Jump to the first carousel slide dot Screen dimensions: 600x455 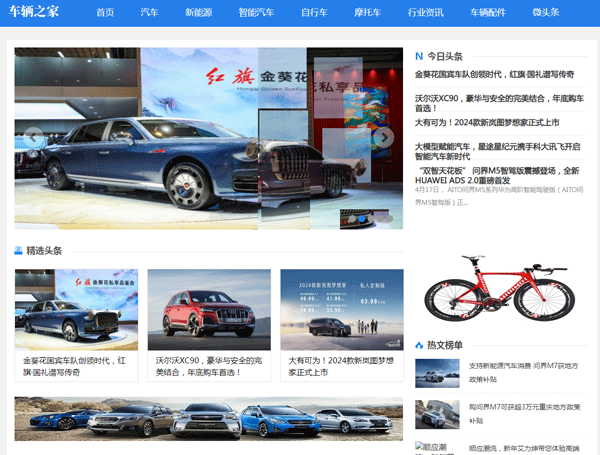pos(352,219)
